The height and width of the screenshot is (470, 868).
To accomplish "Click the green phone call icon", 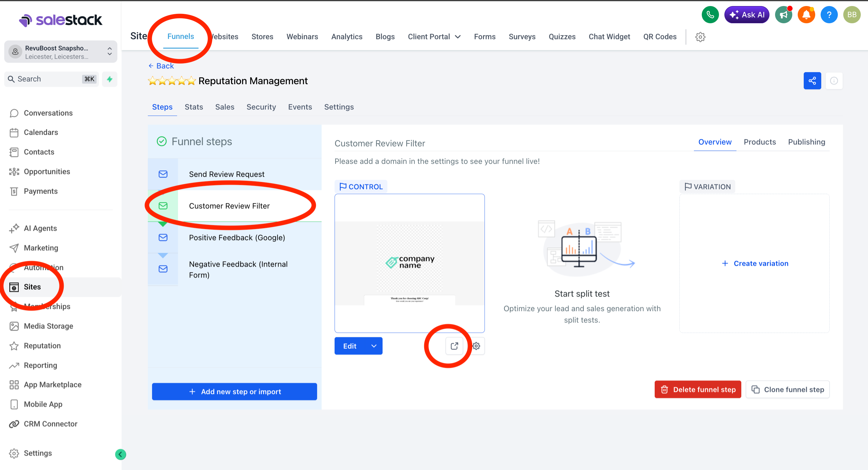I will coord(710,15).
